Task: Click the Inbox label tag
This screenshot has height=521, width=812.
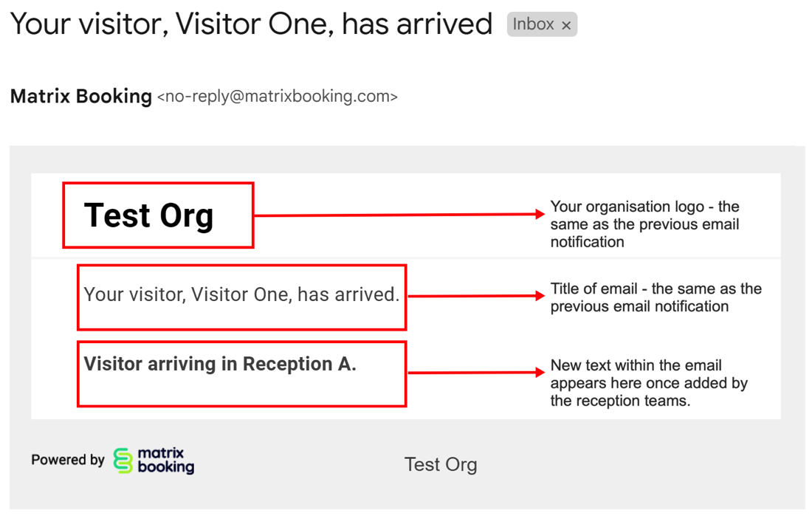Action: 533,24
